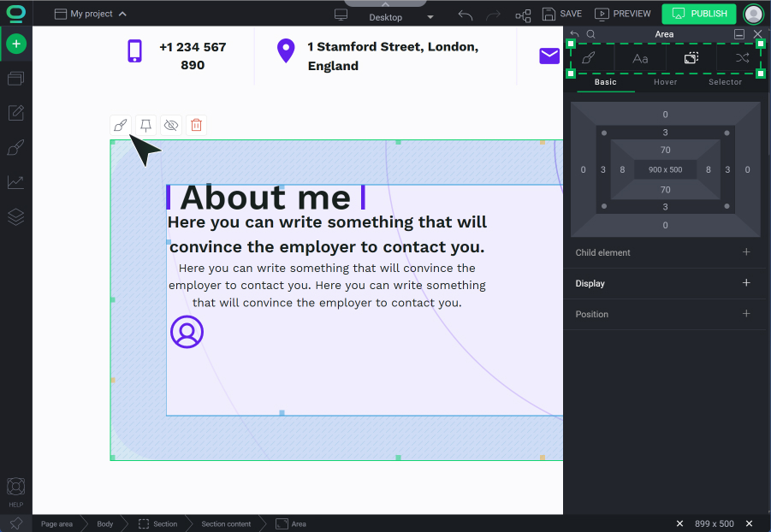Image resolution: width=771 pixels, height=532 pixels.
Task: Click the purple location pin icon
Action: (286, 51)
